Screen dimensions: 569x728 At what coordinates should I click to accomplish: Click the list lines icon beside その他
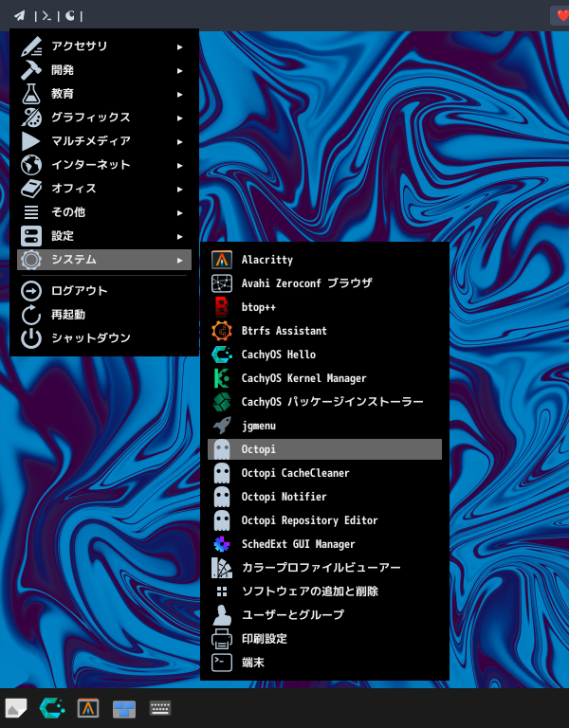click(x=31, y=212)
